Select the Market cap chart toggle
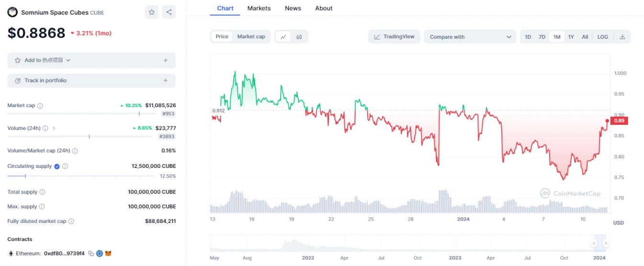Image resolution: width=644 pixels, height=266 pixels. (x=251, y=37)
